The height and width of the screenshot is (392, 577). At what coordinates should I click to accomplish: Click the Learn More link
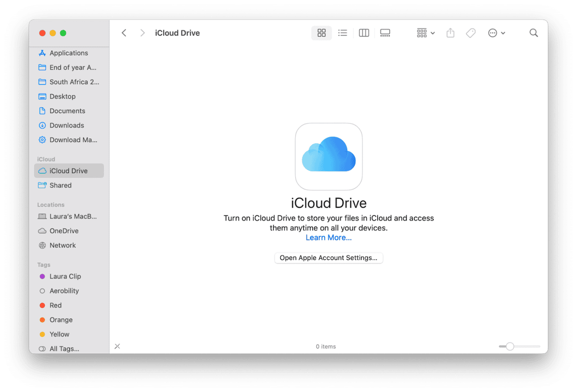pyautogui.click(x=328, y=237)
